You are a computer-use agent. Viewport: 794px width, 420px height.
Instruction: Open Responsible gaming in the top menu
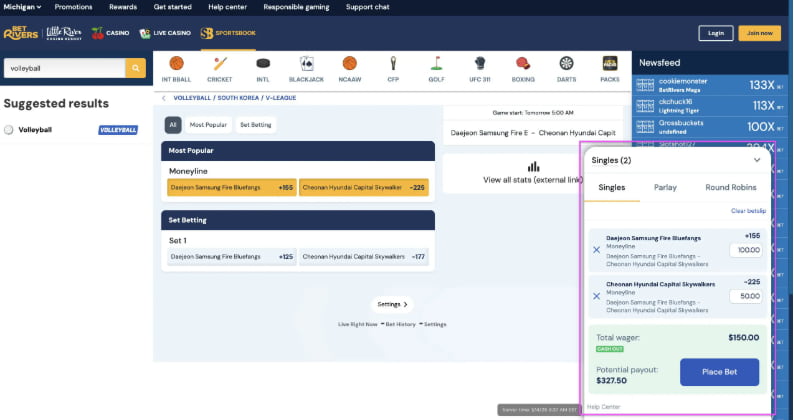click(296, 7)
